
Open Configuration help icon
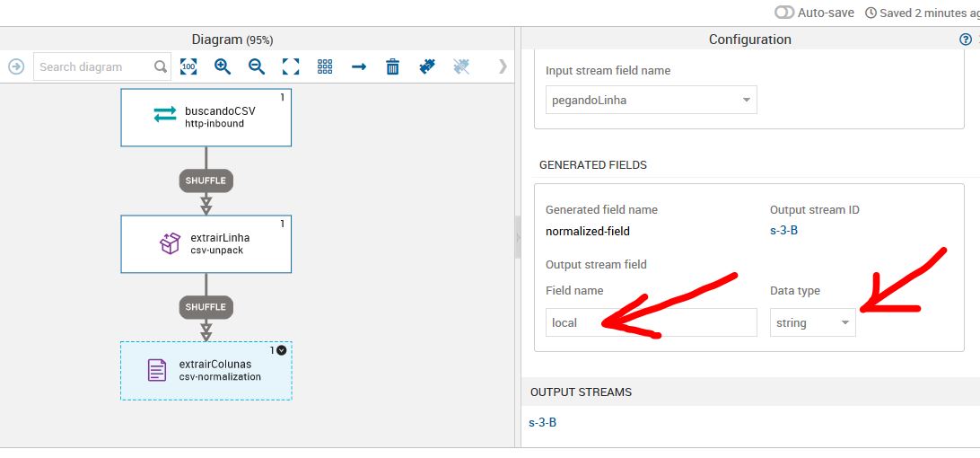(965, 40)
